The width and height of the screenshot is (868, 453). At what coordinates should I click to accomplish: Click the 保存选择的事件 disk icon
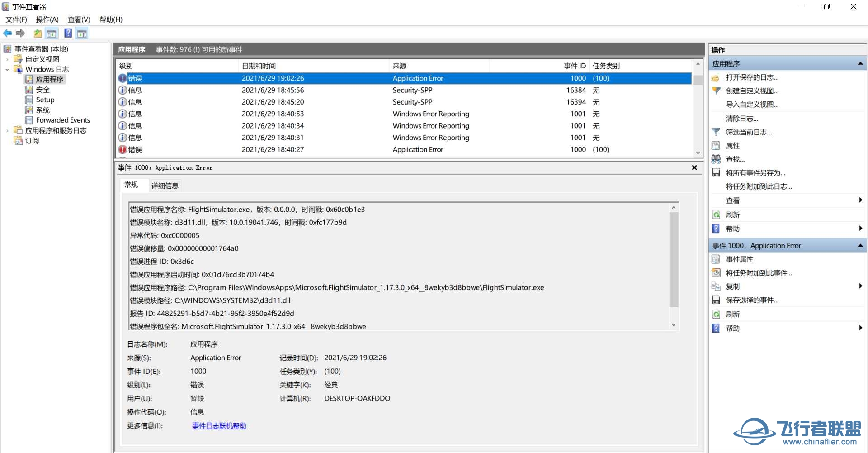coord(716,300)
